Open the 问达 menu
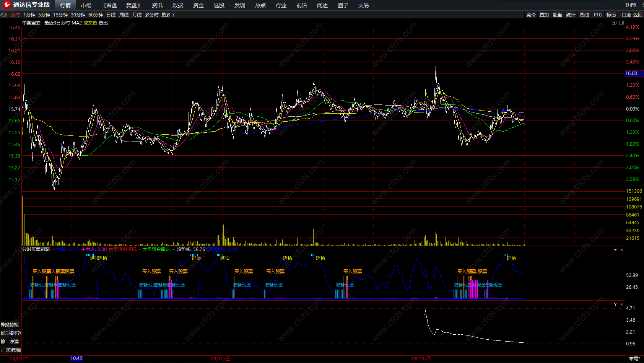Viewport: 644px width, 363px height. [x=322, y=5]
